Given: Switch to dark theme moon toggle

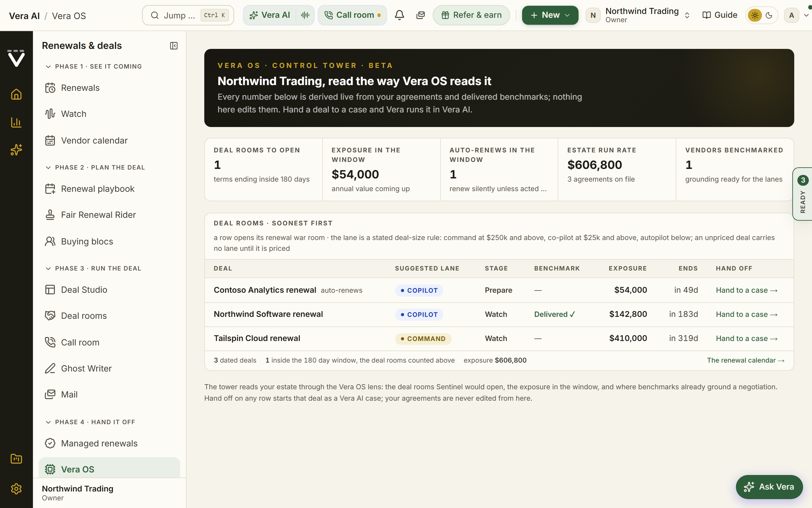Looking at the screenshot, I should [769, 15].
